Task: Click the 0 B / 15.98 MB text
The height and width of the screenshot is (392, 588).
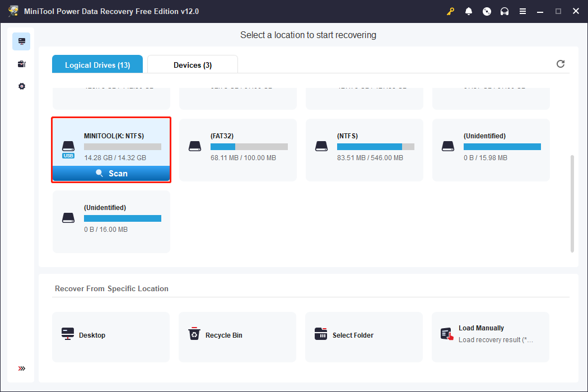Action: (486, 158)
